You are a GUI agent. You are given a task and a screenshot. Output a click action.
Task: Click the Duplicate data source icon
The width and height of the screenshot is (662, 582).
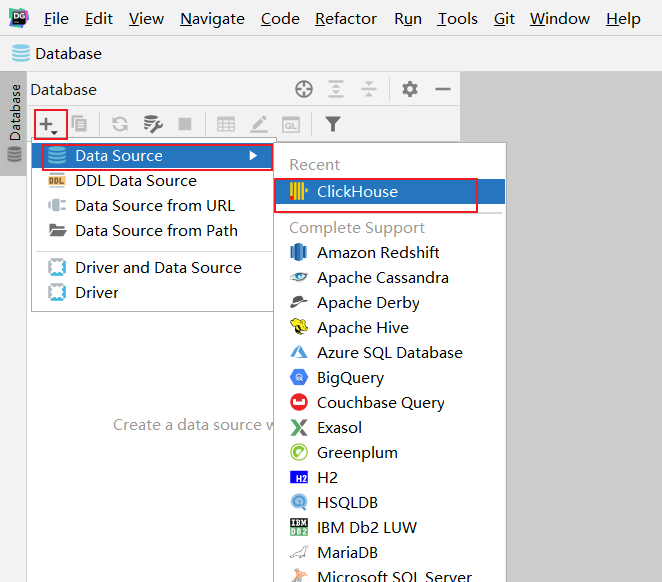coord(79,124)
